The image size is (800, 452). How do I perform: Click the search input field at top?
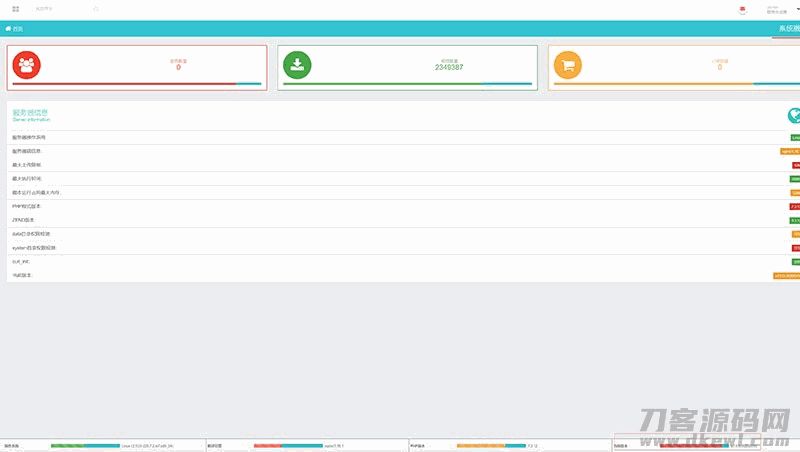[60, 8]
